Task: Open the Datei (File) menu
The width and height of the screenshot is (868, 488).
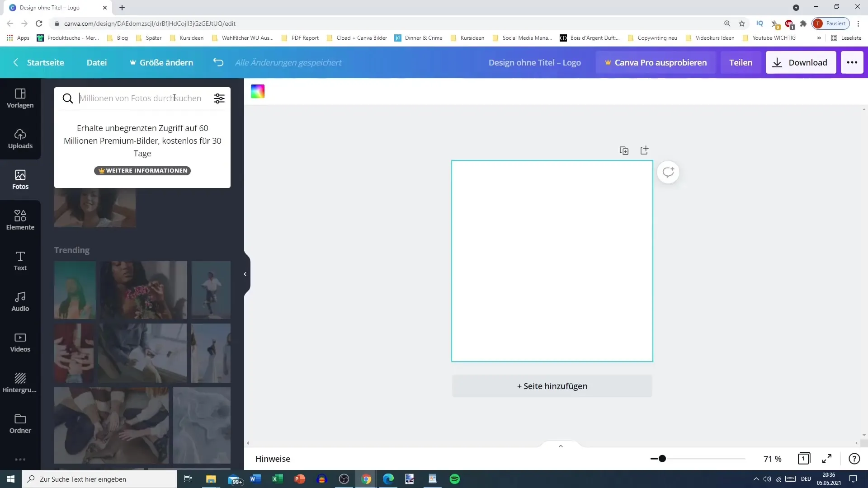Action: pyautogui.click(x=97, y=62)
